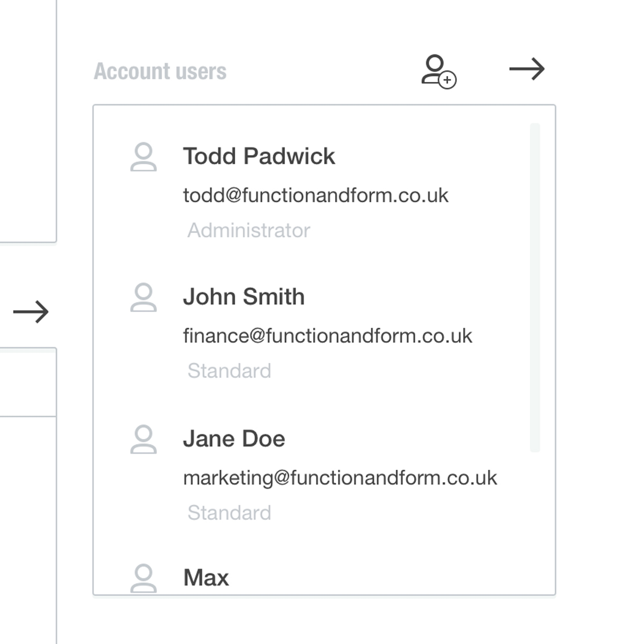
Task: Select the Jane Doe user name
Action: 234,438
